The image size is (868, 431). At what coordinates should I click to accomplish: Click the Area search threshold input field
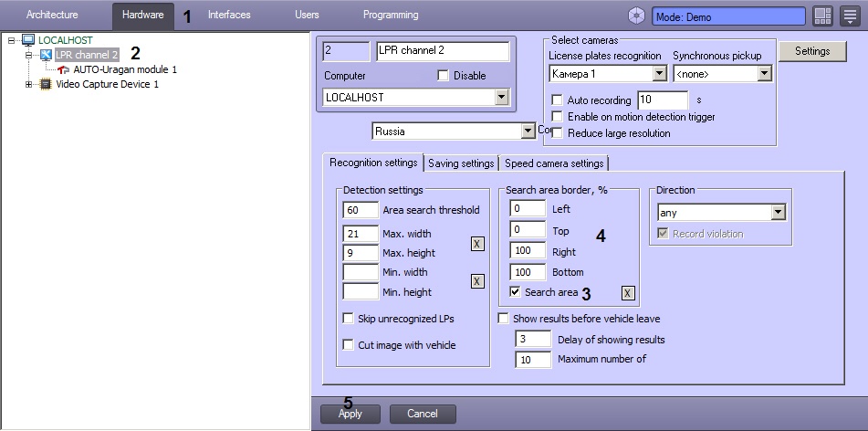(x=360, y=210)
